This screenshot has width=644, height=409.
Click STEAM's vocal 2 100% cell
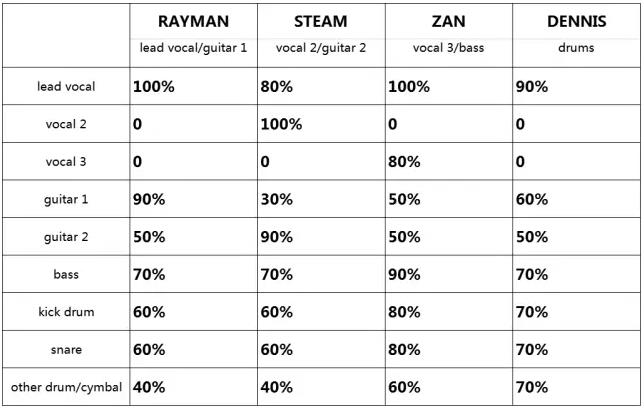pyautogui.click(x=281, y=124)
